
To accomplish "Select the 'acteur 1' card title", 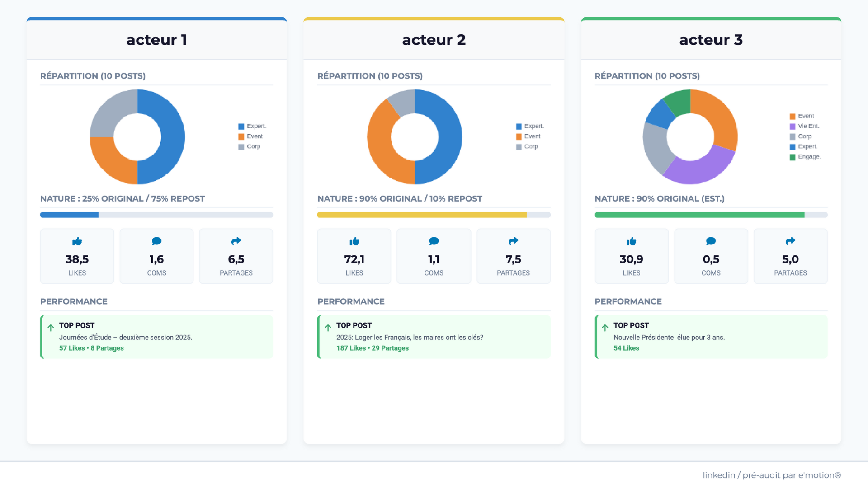I will [x=156, y=40].
